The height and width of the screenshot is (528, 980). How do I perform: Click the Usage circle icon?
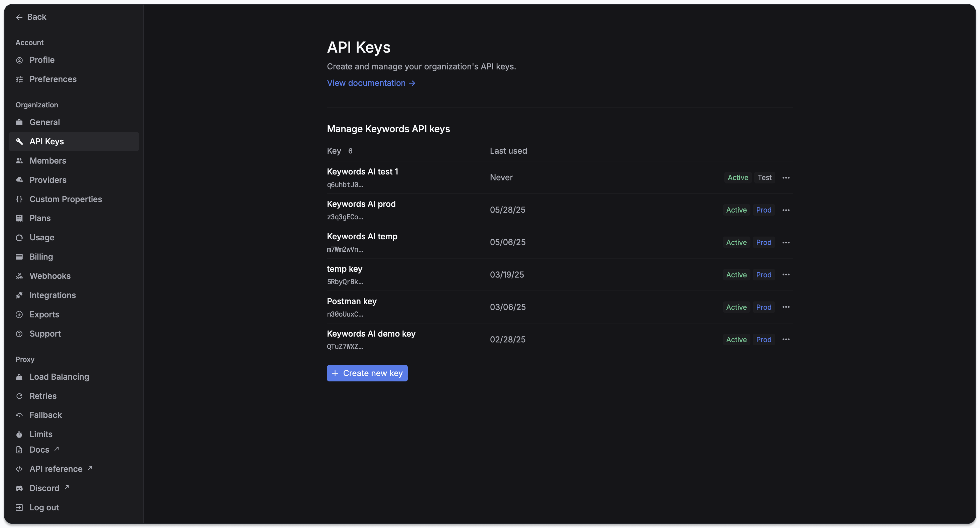point(19,238)
